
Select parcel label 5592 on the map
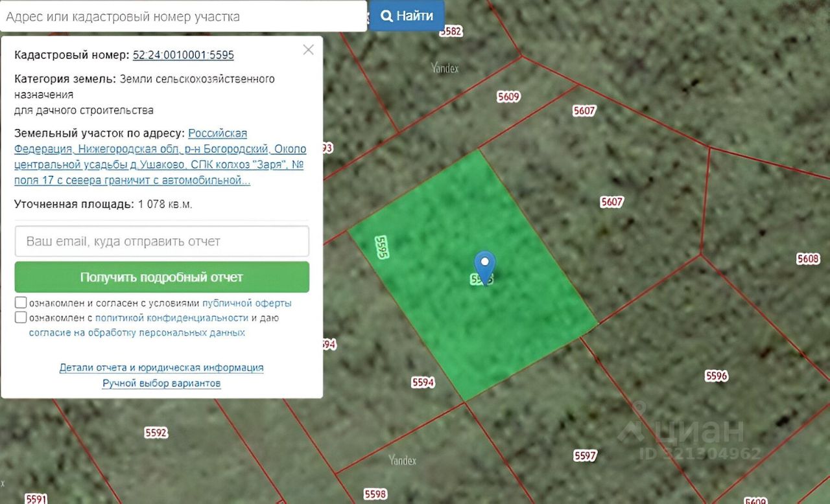click(156, 433)
